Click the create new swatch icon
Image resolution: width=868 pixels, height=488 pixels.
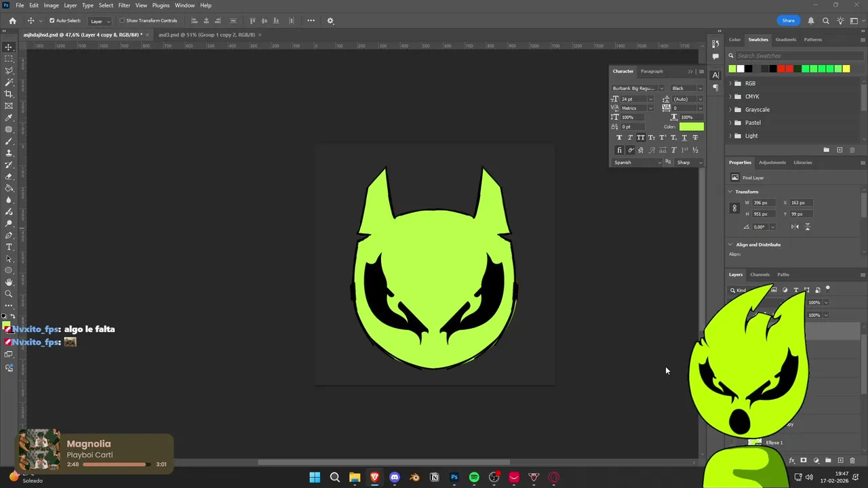pos(840,150)
